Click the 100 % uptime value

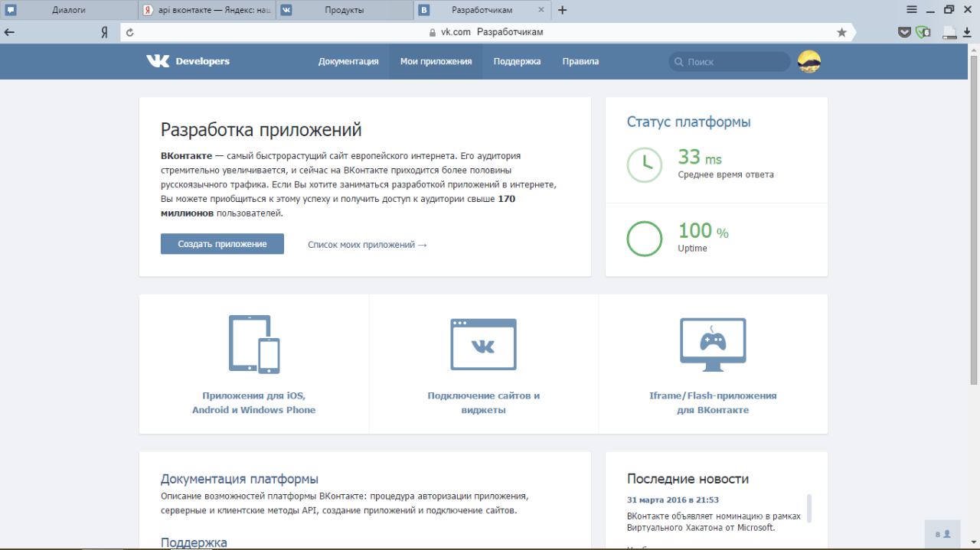(x=704, y=230)
